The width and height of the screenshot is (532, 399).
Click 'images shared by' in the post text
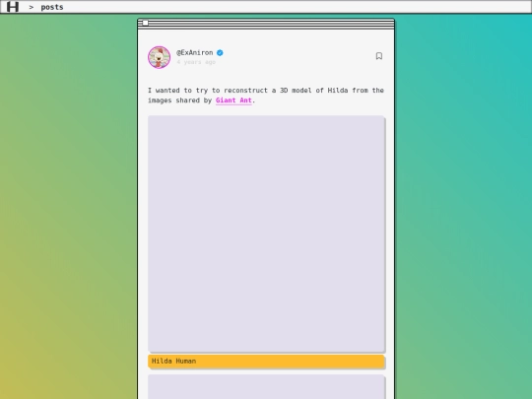point(180,100)
